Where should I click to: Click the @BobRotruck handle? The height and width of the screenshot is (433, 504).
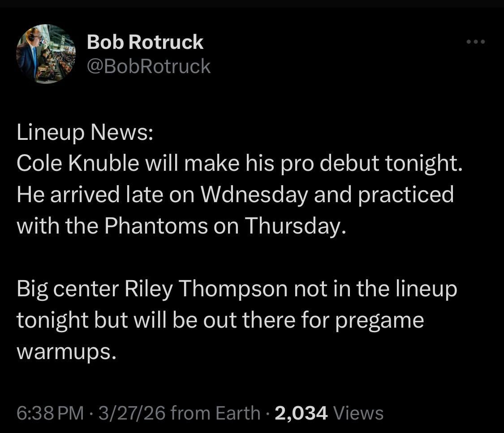[x=148, y=66]
